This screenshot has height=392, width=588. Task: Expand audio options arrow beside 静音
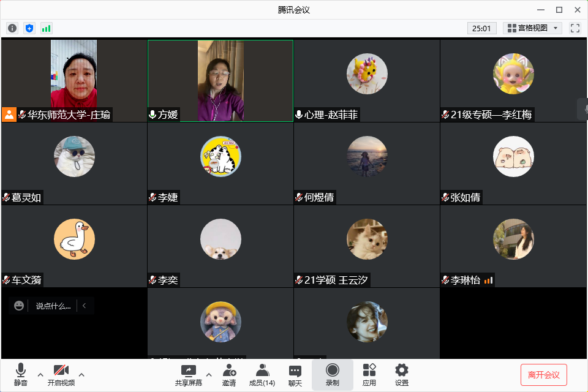point(40,375)
